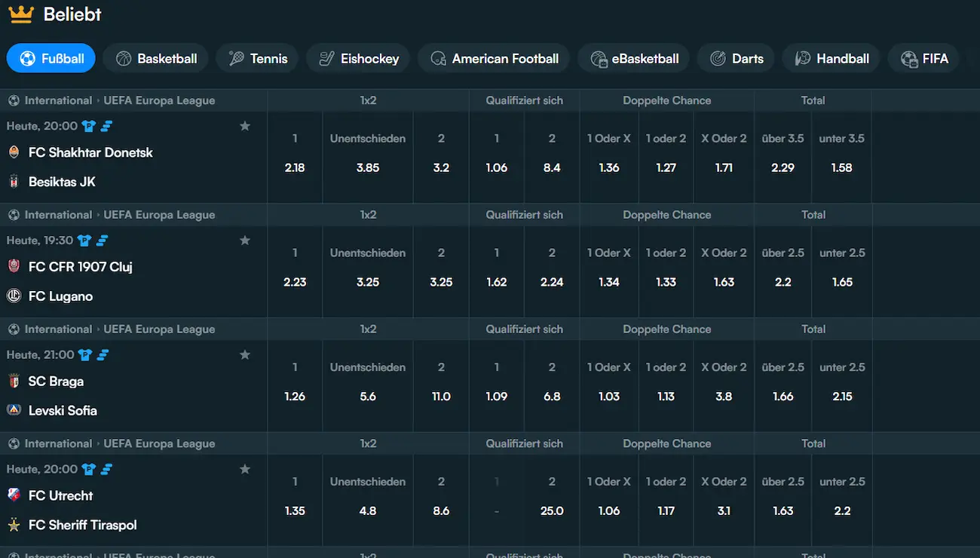This screenshot has height=558, width=980.
Task: Open the FC Lugano team link
Action: [60, 296]
